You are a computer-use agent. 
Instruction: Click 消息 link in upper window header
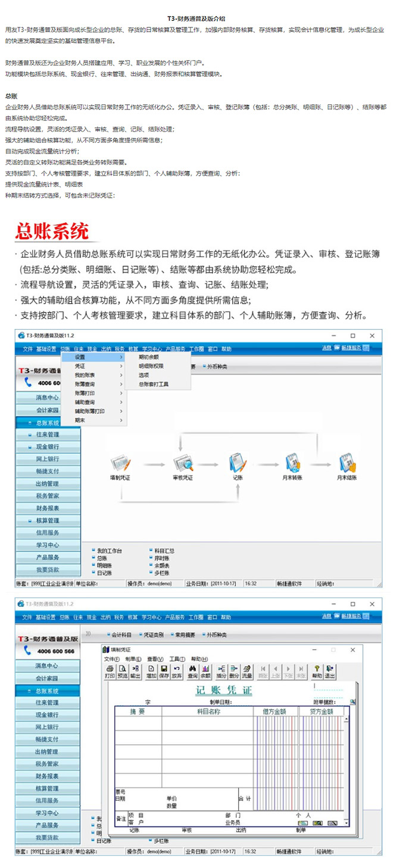(x=327, y=347)
